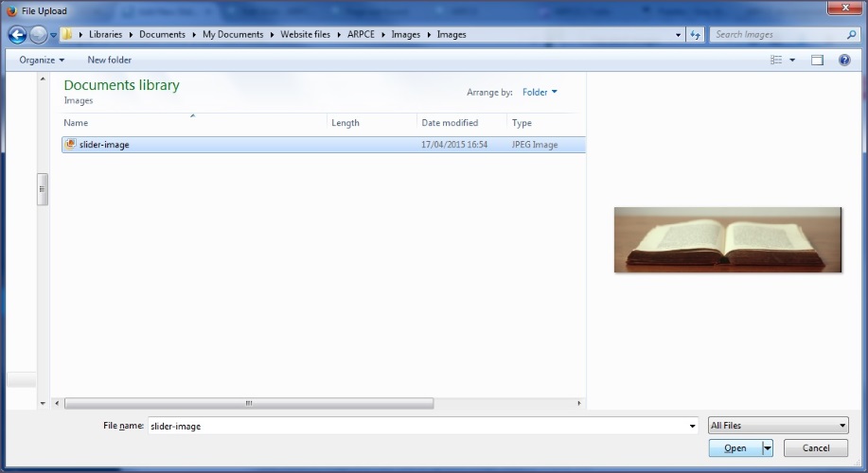This screenshot has width=868, height=473.
Task: Click the horizontal scrollbar thumb
Action: pos(249,403)
